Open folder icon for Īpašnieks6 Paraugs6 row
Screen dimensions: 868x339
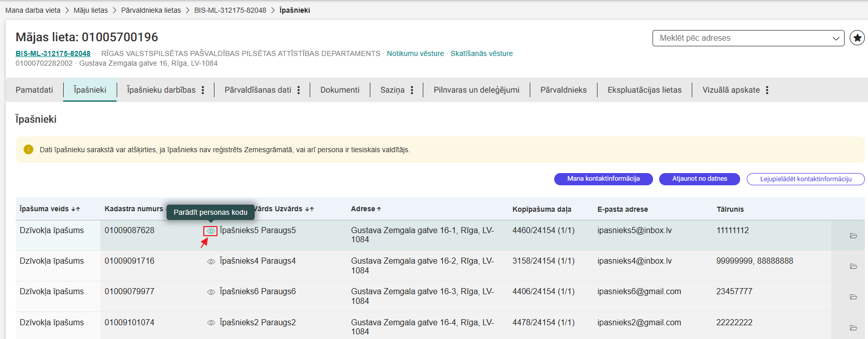853,297
